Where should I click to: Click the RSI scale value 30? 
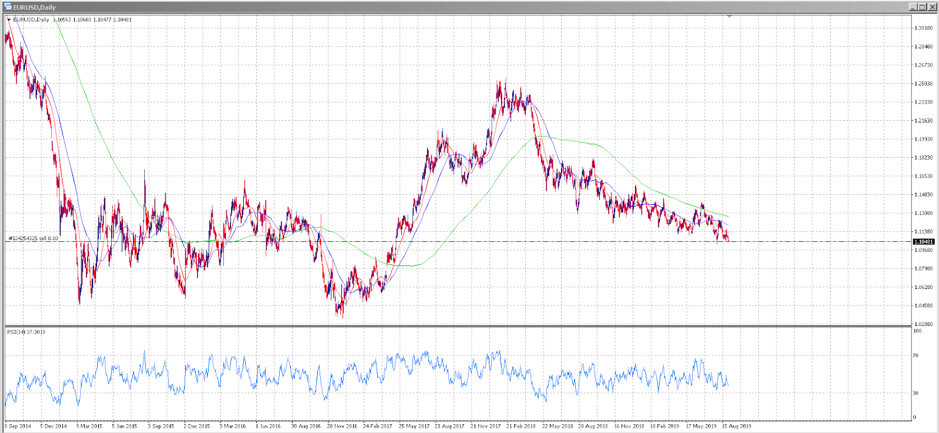coord(915,393)
